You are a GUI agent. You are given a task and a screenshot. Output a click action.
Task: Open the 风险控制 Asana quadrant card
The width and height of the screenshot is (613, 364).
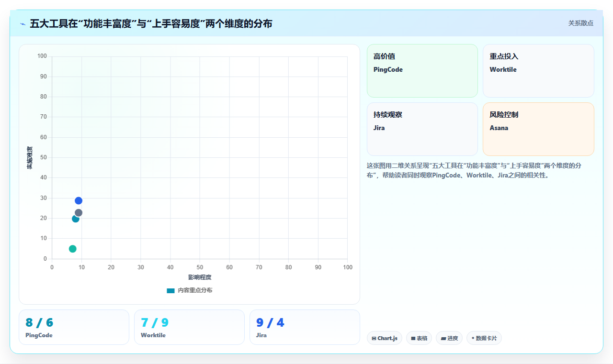point(538,129)
